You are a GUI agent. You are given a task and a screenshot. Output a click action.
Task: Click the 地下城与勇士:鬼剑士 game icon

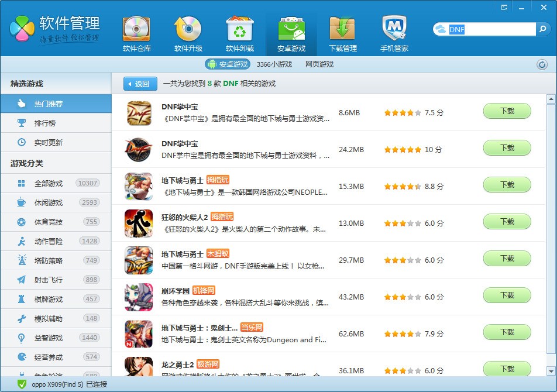pos(139,334)
